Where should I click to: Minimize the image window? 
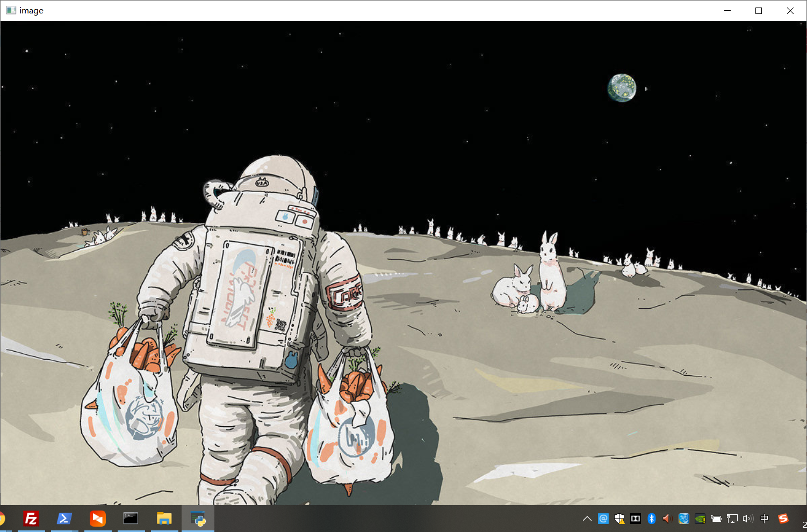(x=727, y=10)
